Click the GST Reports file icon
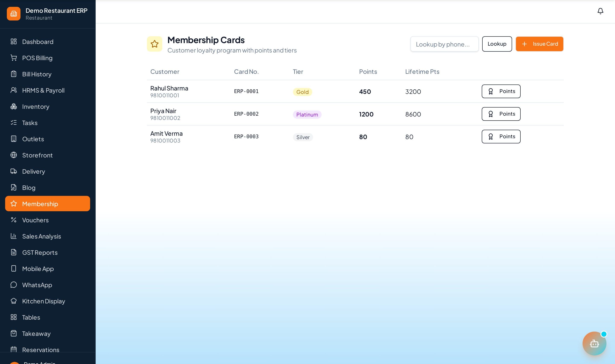This screenshot has width=615, height=364. click(x=14, y=252)
